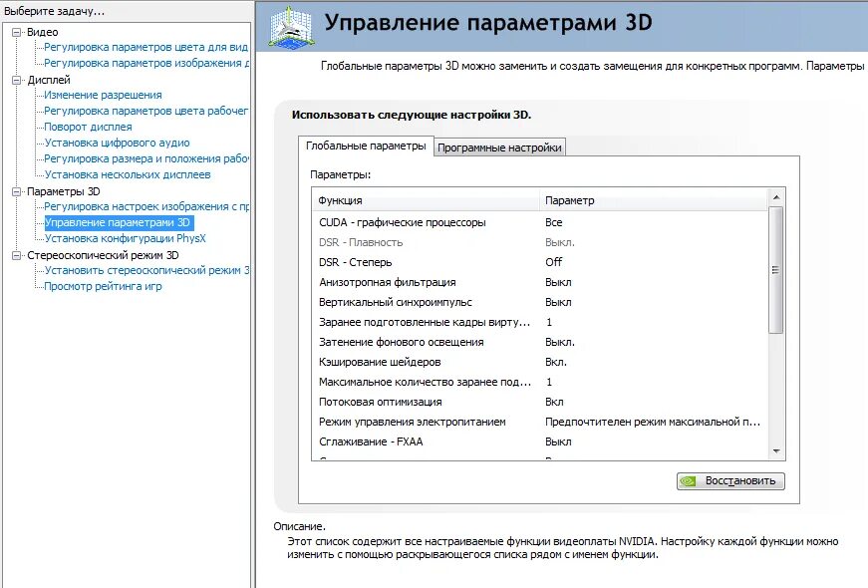Open DSR - Степерь value Off
Viewport: 868px width, 588px height.
[553, 262]
